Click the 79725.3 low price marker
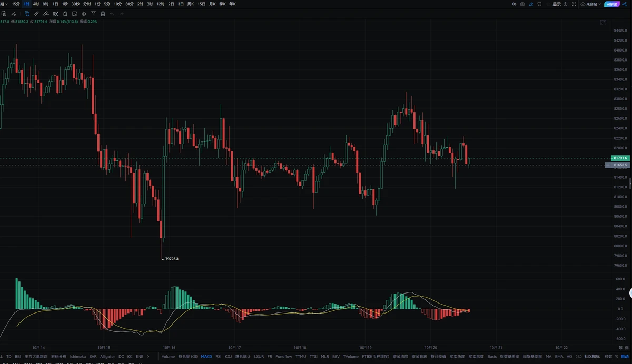The height and width of the screenshot is (364, 632). (172, 259)
